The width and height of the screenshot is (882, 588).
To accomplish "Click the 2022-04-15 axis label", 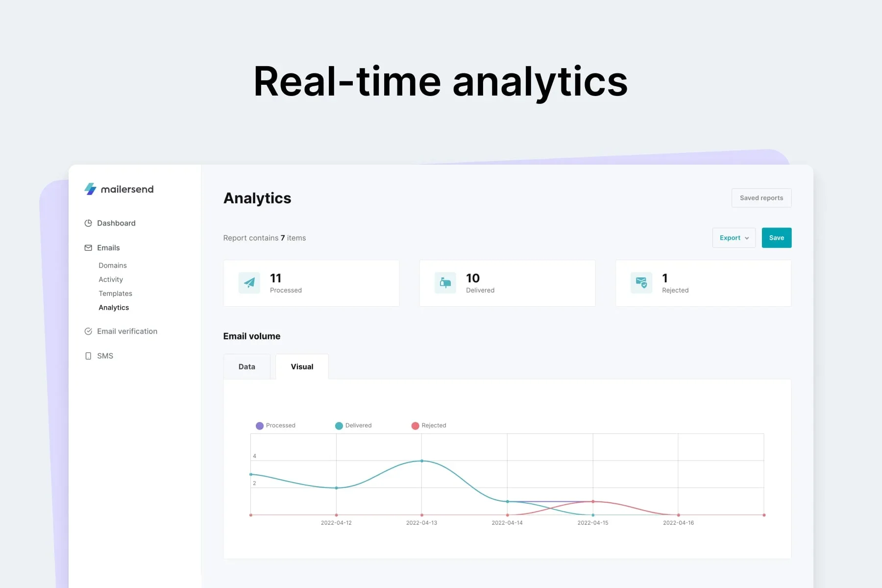I will [x=593, y=523].
